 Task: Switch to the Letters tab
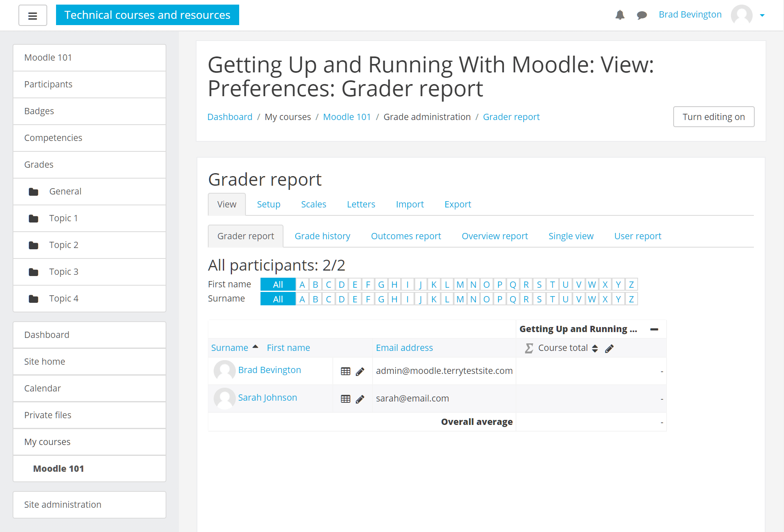[x=361, y=204]
